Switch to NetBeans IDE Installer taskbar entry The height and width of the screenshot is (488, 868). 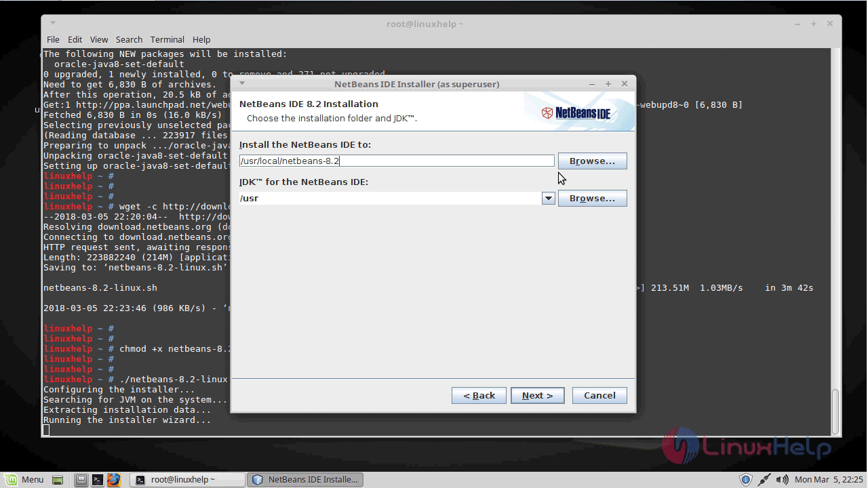click(305, 479)
